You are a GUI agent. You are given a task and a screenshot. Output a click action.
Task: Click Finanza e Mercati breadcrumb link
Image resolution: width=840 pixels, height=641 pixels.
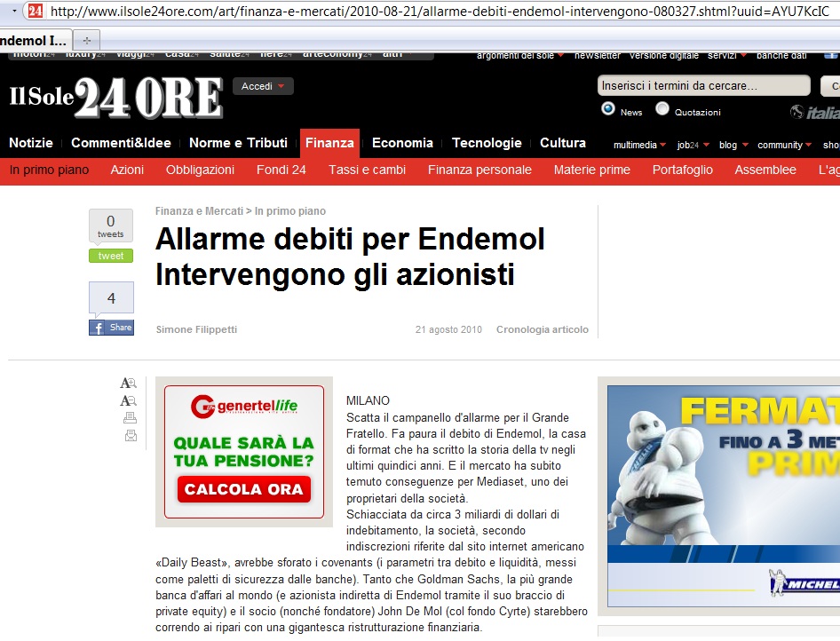(199, 211)
